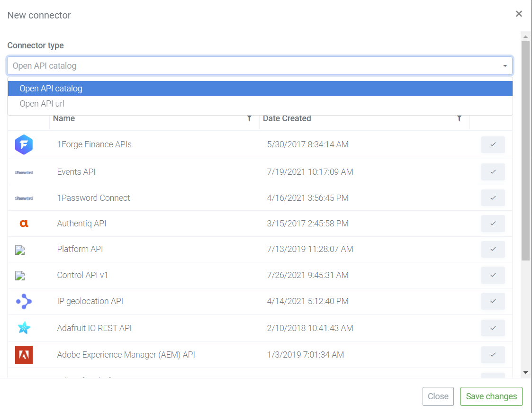Select 1Forge Finance APIs with its checkmark button
532x413 pixels.
point(493,144)
